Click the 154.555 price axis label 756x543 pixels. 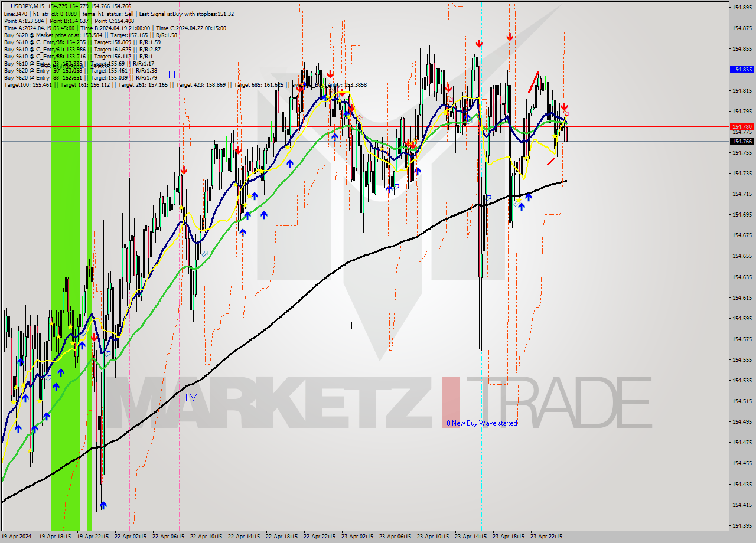(742, 359)
